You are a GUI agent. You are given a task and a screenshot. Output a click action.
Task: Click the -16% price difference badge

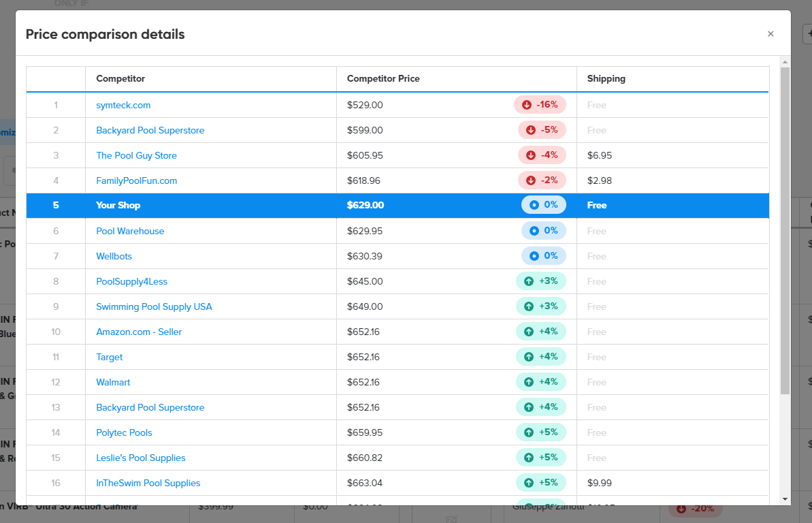tap(540, 105)
